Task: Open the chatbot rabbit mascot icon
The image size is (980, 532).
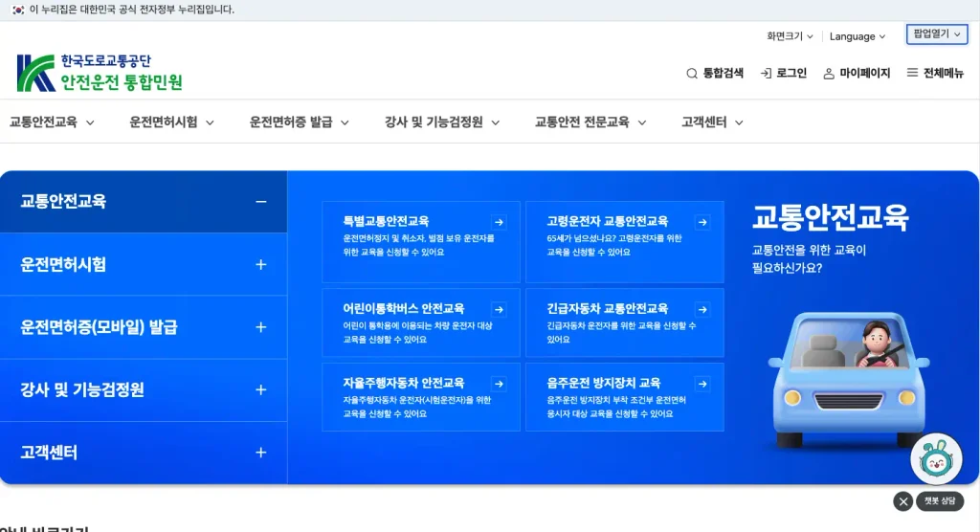Action: pyautogui.click(x=936, y=459)
